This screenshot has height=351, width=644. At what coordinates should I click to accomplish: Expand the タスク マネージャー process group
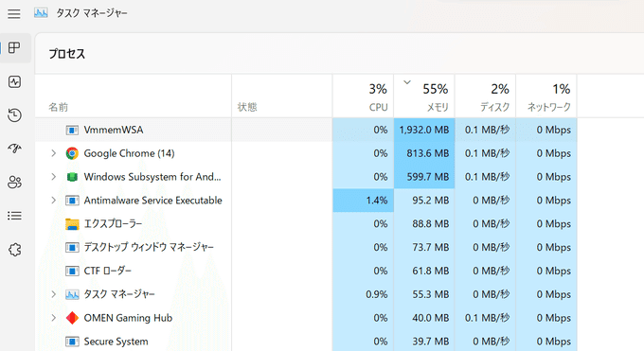click(53, 294)
